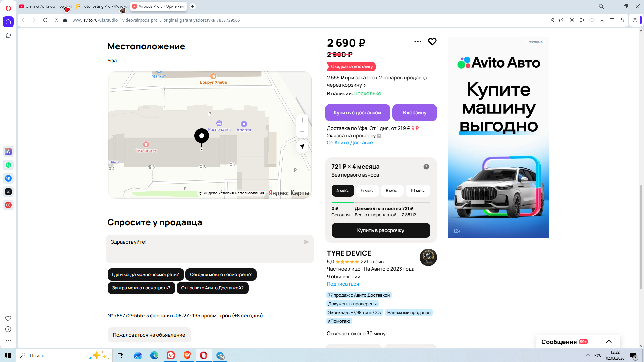
Task: Choose the 10 мес. installment option
Action: pyautogui.click(x=417, y=191)
